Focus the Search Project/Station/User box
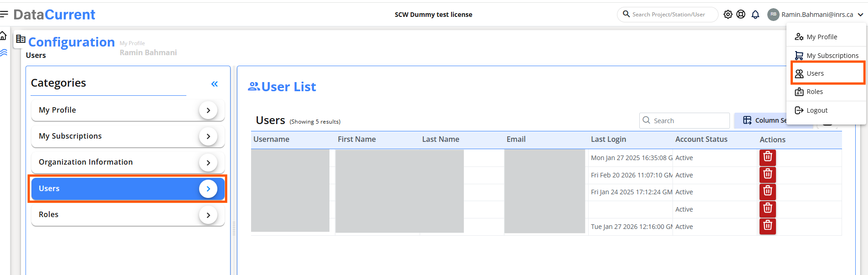 [x=668, y=15]
